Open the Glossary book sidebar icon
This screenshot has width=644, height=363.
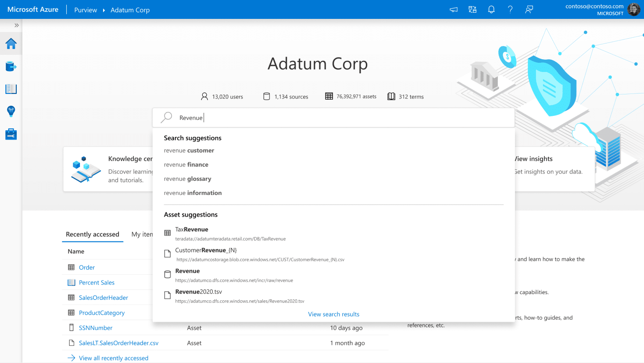pos(11,89)
